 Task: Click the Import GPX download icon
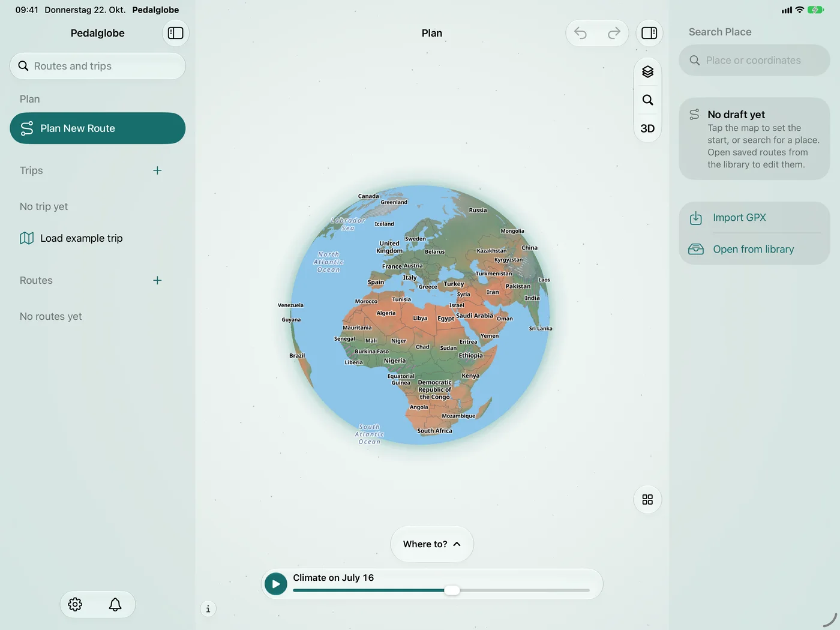click(696, 218)
